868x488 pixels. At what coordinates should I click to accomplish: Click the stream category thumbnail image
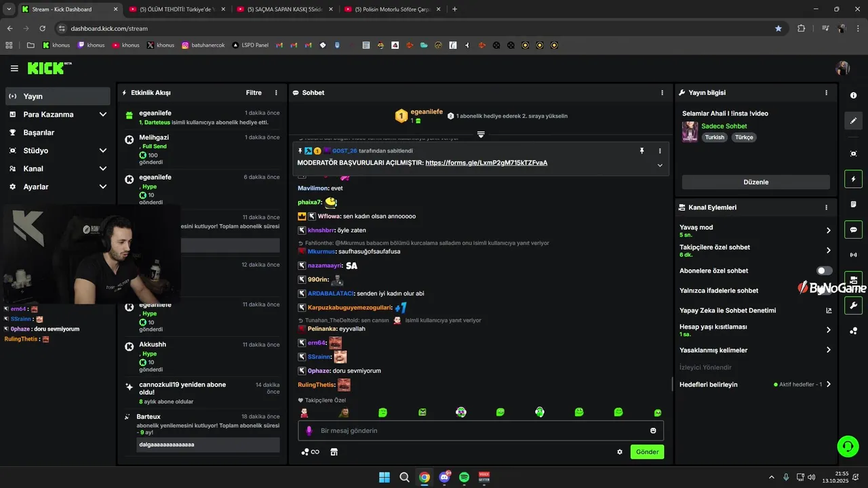(690, 131)
